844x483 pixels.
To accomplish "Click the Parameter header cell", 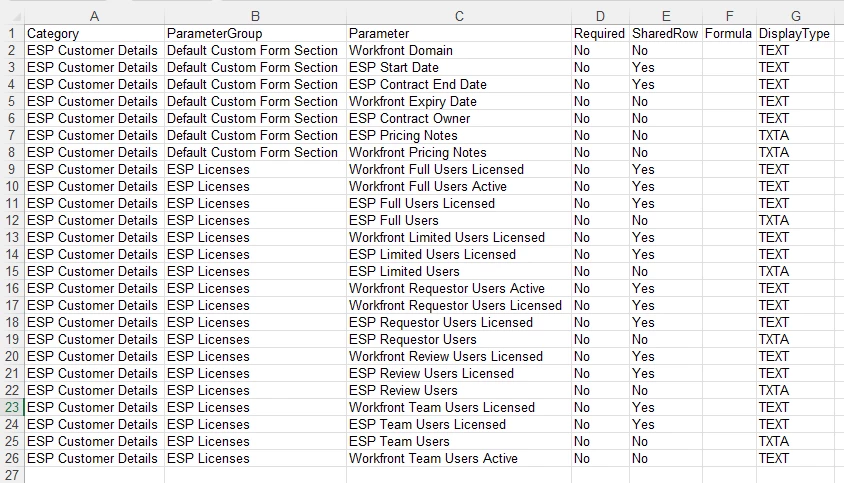I will (x=459, y=33).
